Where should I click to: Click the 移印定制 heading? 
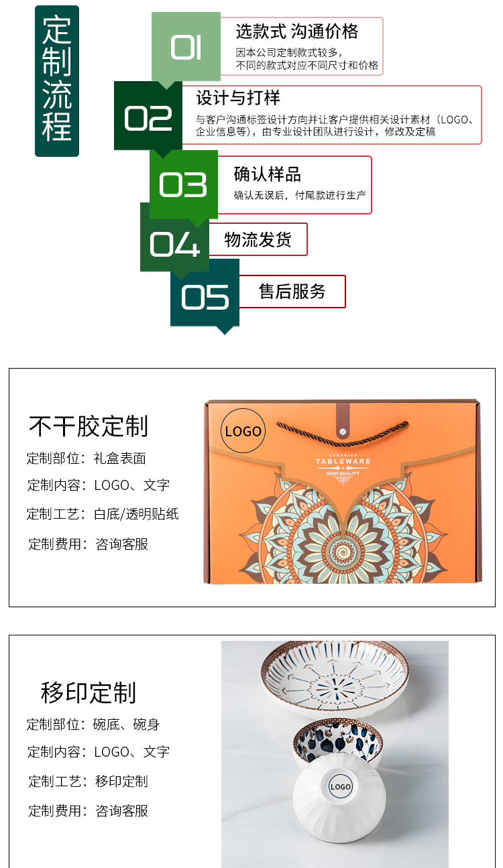click(89, 692)
